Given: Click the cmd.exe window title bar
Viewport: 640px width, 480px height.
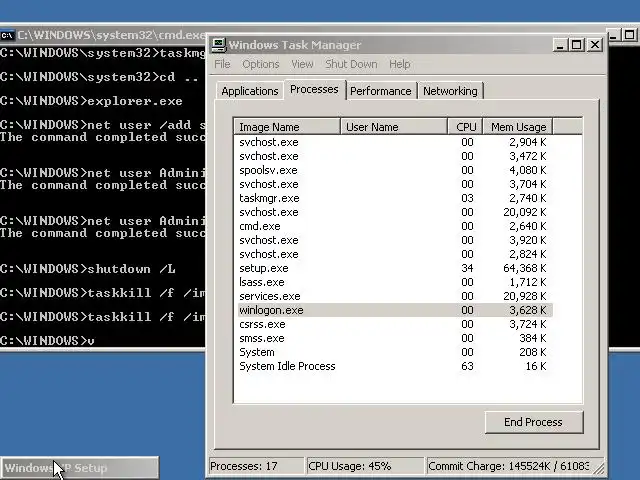Looking at the screenshot, I should point(110,35).
